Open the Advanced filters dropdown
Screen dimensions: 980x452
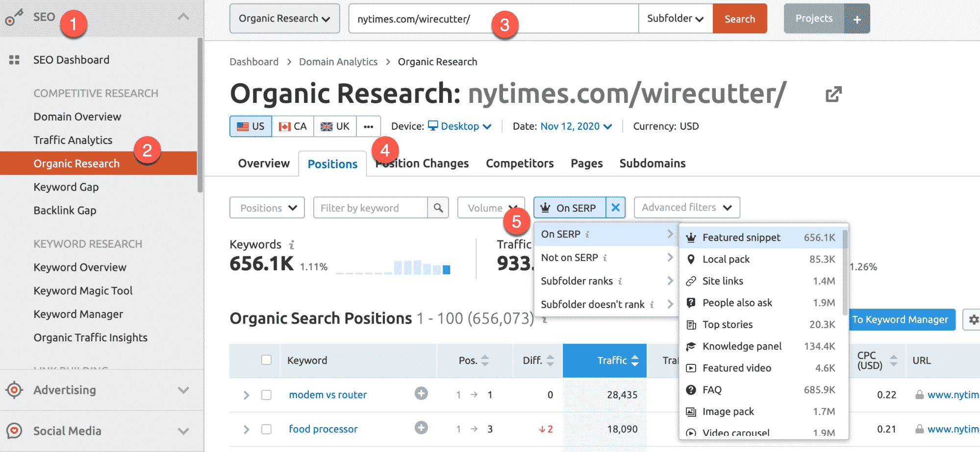pos(686,208)
